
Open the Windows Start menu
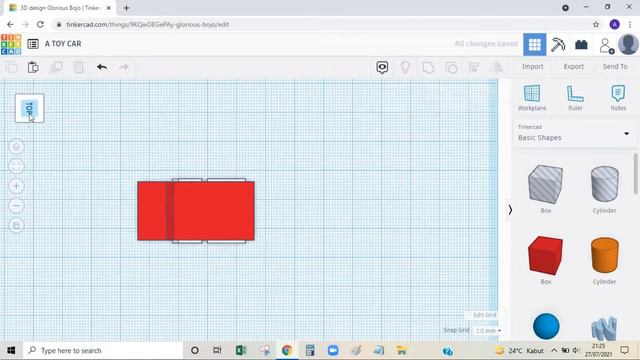tap(11, 350)
